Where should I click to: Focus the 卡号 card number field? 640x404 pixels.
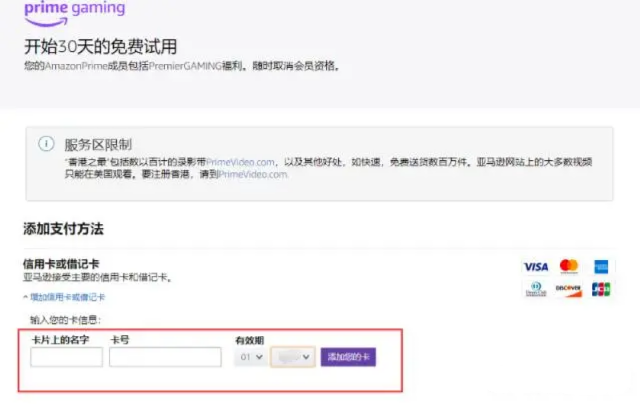(165, 357)
